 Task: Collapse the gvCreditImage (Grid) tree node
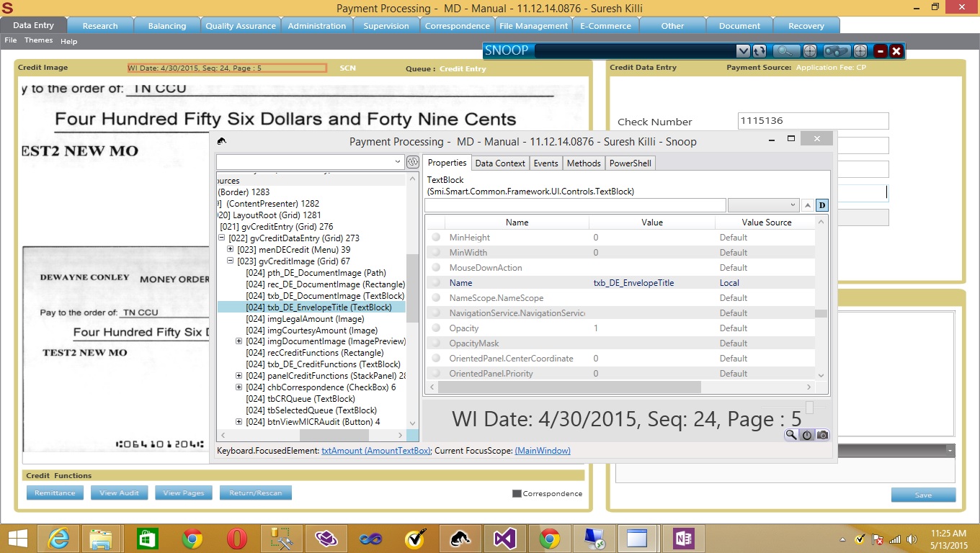[x=231, y=261]
